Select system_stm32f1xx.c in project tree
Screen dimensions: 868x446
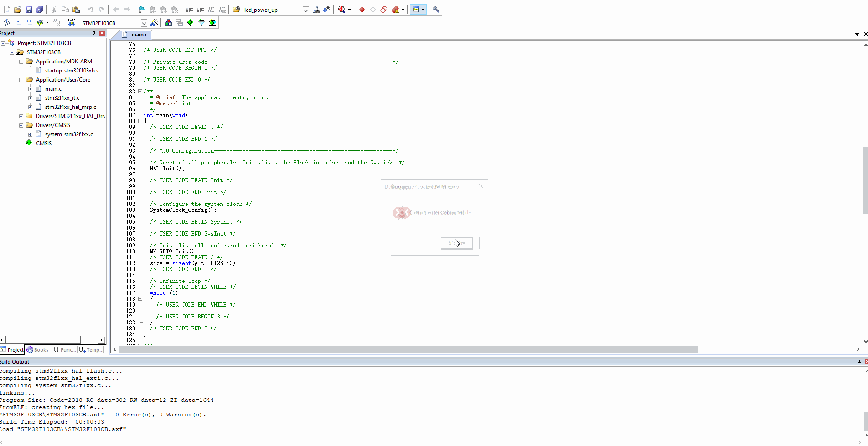coord(69,134)
